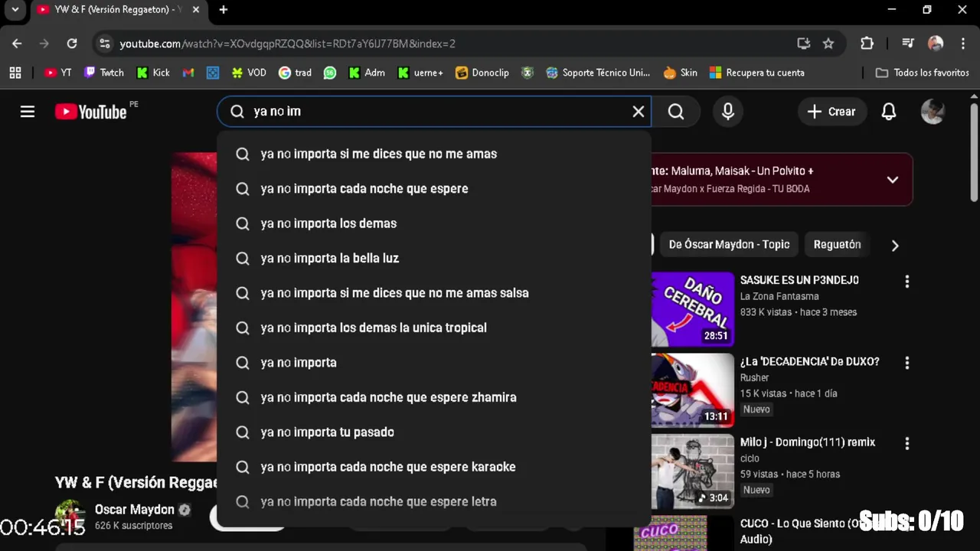Open options for Milo j - Domingo(111) remix
Image resolution: width=980 pixels, height=551 pixels.
(907, 444)
